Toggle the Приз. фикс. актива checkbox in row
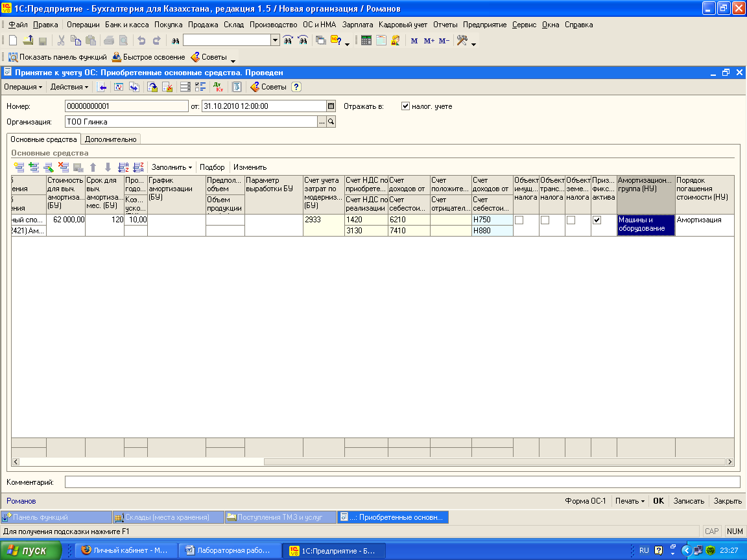 tap(597, 220)
